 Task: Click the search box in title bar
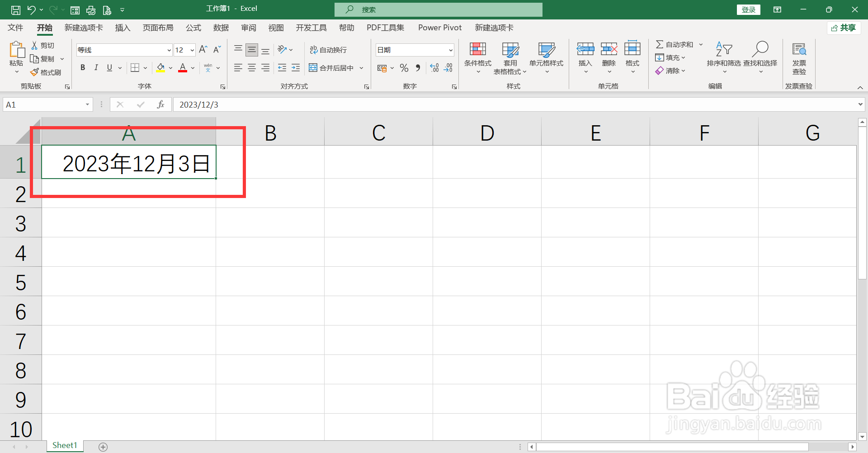(439, 9)
